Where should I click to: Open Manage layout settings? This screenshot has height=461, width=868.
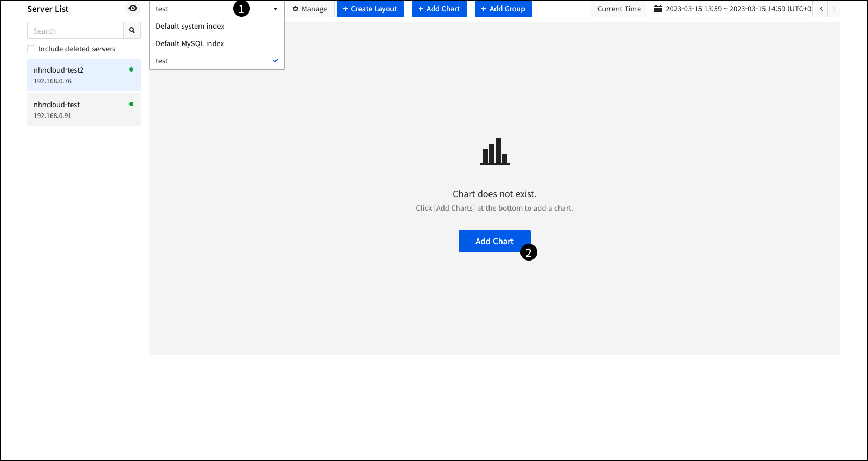pos(310,9)
